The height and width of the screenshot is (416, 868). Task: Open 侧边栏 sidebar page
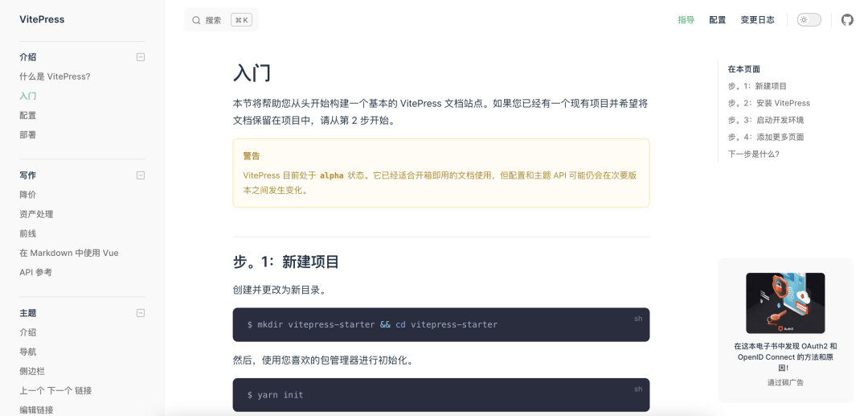tap(32, 371)
